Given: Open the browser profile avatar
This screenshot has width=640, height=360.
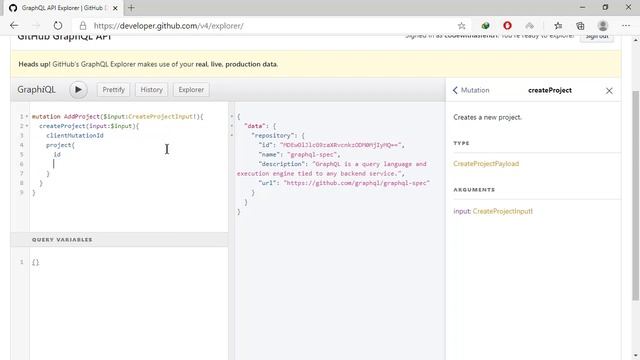Looking at the screenshot, I should click(602, 26).
